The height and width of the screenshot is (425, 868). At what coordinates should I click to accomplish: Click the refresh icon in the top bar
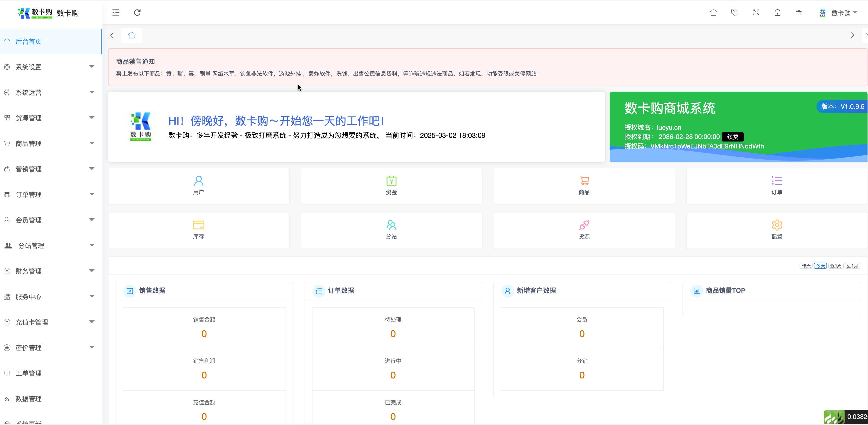point(137,13)
